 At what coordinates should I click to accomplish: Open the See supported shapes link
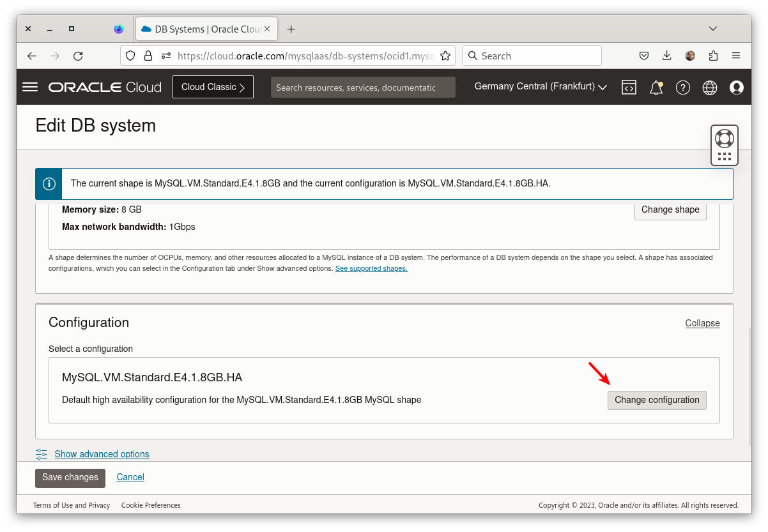pos(371,268)
